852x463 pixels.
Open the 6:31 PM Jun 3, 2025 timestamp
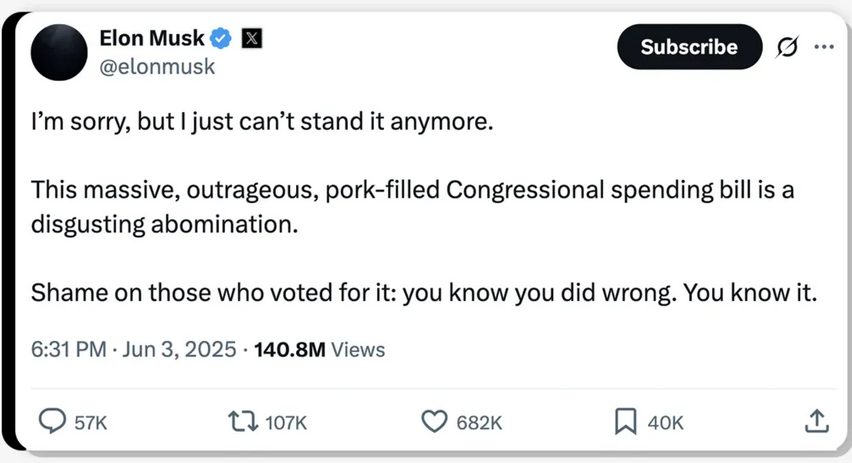click(x=134, y=349)
